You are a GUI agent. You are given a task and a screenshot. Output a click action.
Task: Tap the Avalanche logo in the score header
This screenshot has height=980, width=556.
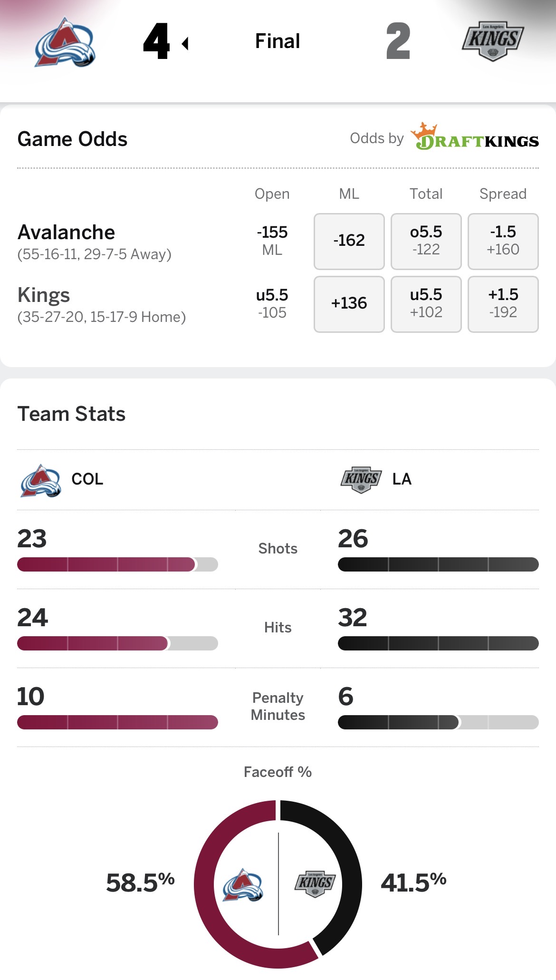coord(65,42)
